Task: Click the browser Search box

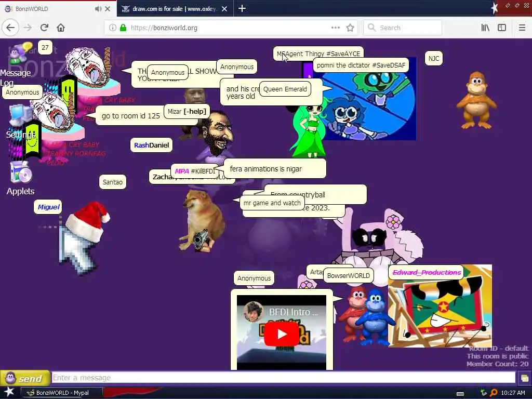Action: (x=403, y=28)
